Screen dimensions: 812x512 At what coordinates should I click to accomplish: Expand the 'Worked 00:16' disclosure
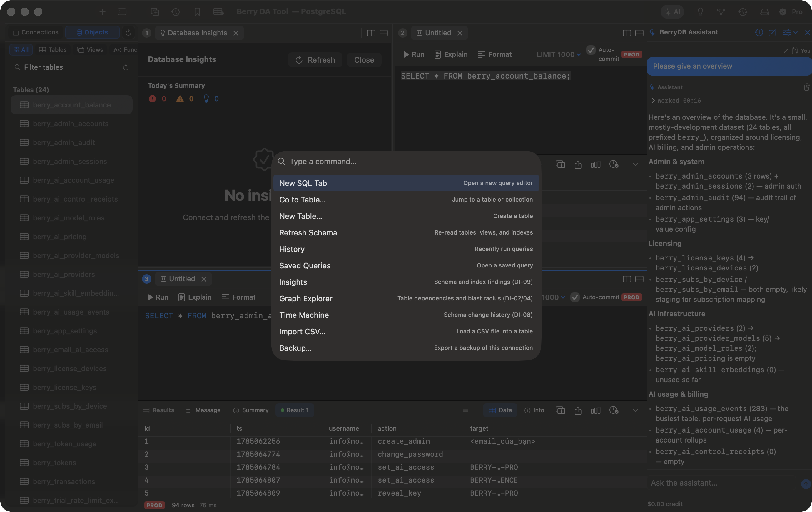tap(676, 101)
